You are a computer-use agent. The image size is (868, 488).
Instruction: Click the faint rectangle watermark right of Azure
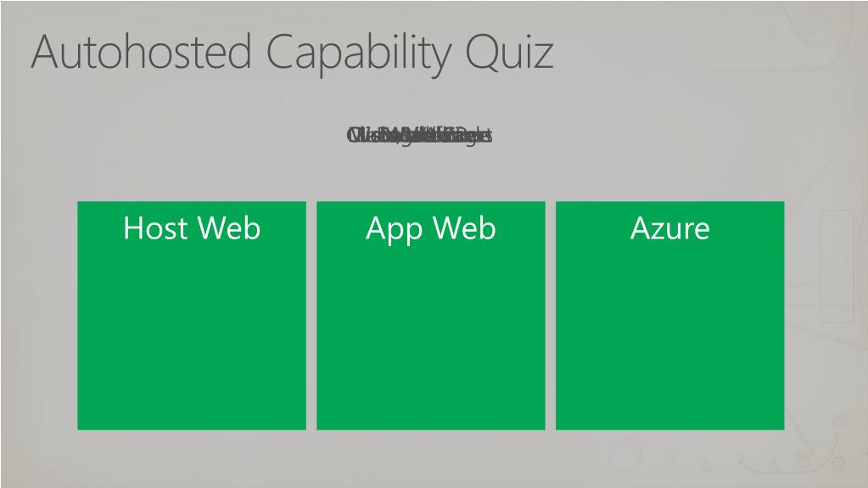837,266
